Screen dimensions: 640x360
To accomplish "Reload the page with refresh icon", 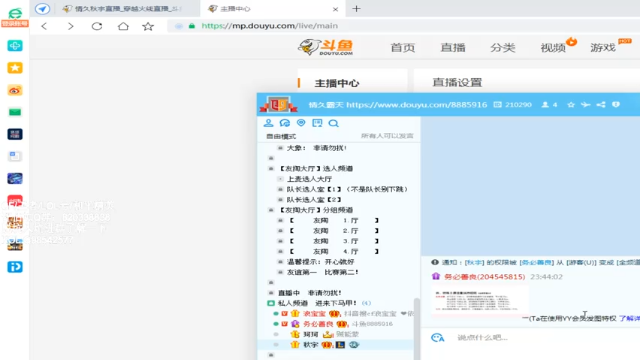I will 97,26.
